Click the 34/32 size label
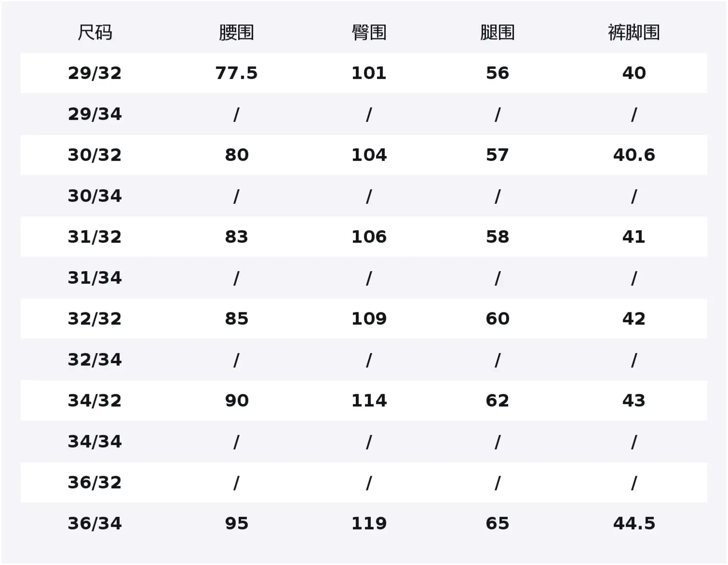 coord(95,401)
